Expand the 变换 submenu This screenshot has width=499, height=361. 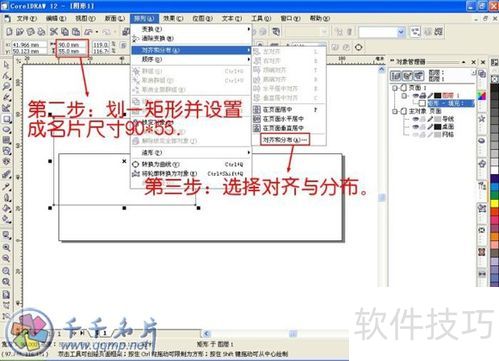click(x=192, y=29)
